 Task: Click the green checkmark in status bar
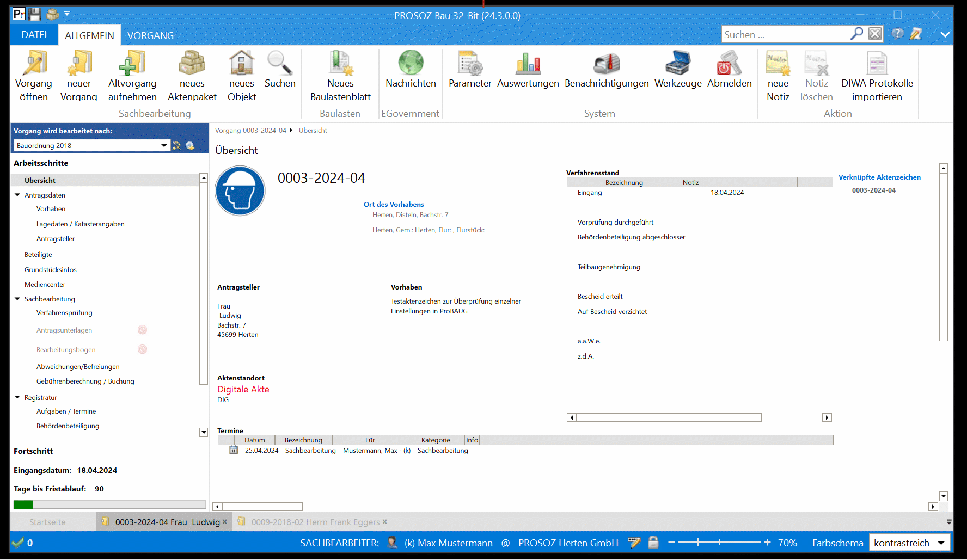click(18, 542)
